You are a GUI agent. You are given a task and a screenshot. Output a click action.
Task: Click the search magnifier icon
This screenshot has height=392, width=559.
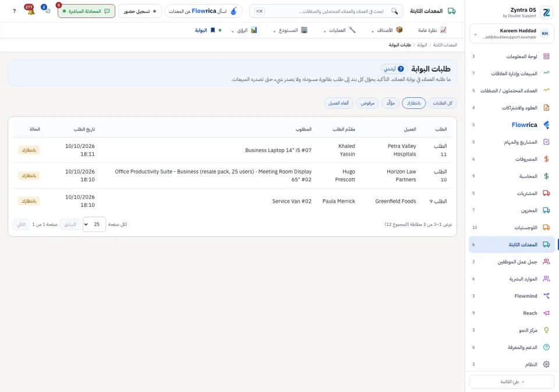(394, 11)
